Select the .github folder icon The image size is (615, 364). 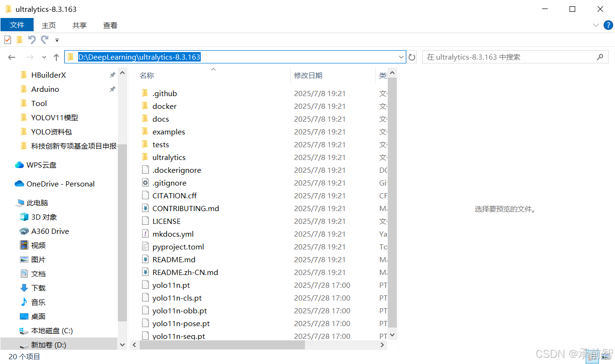coord(145,93)
